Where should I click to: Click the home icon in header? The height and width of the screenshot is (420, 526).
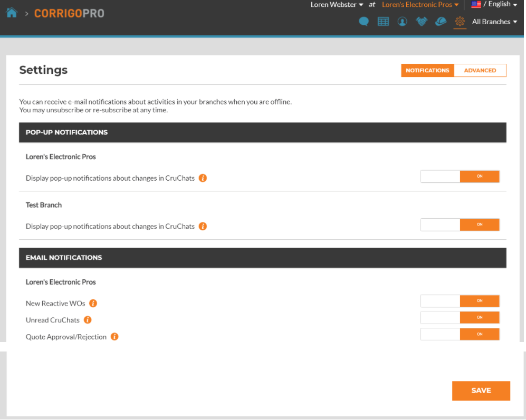12,13
